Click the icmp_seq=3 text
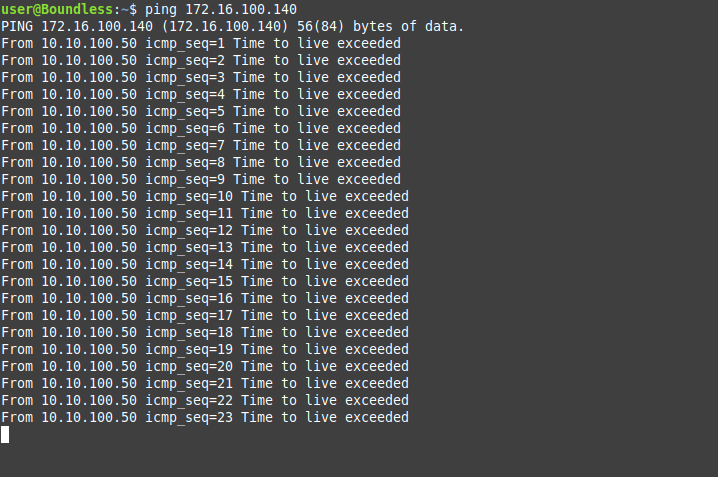Image resolution: width=718 pixels, height=477 pixels. pos(184,77)
